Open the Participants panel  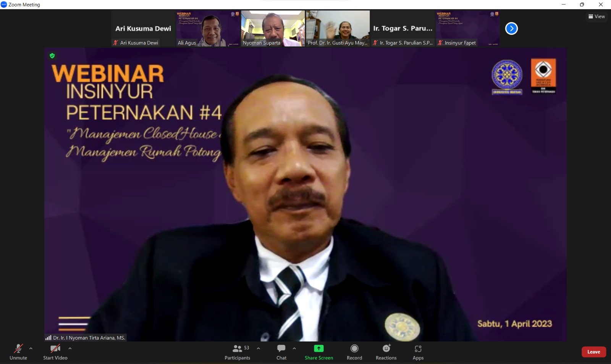pyautogui.click(x=237, y=352)
